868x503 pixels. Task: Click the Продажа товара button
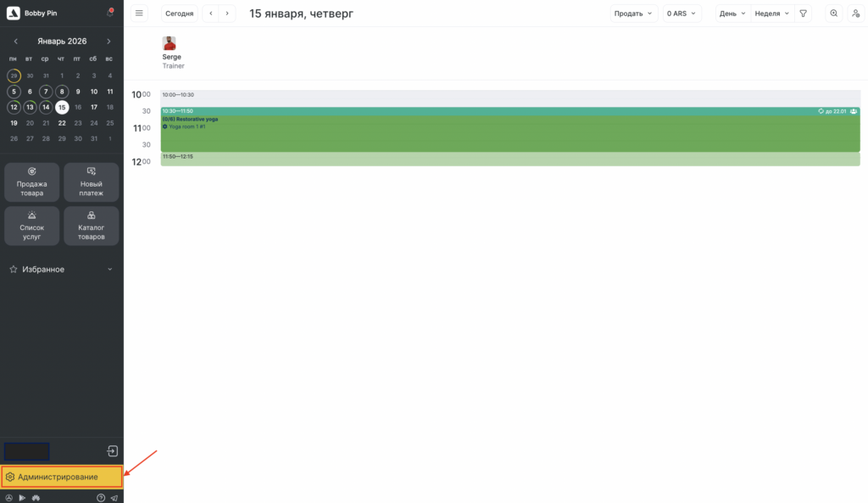click(x=32, y=182)
